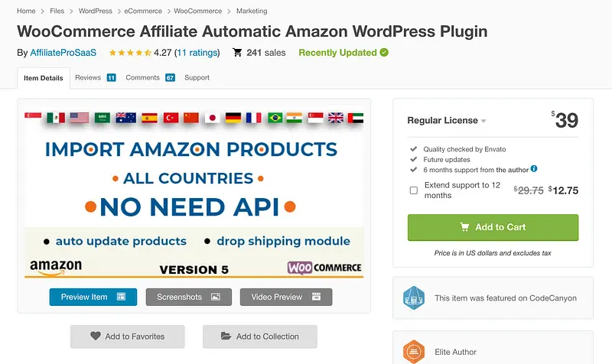Click the 'Quality checked by Envato' text
This screenshot has width=612, height=364.
click(464, 149)
